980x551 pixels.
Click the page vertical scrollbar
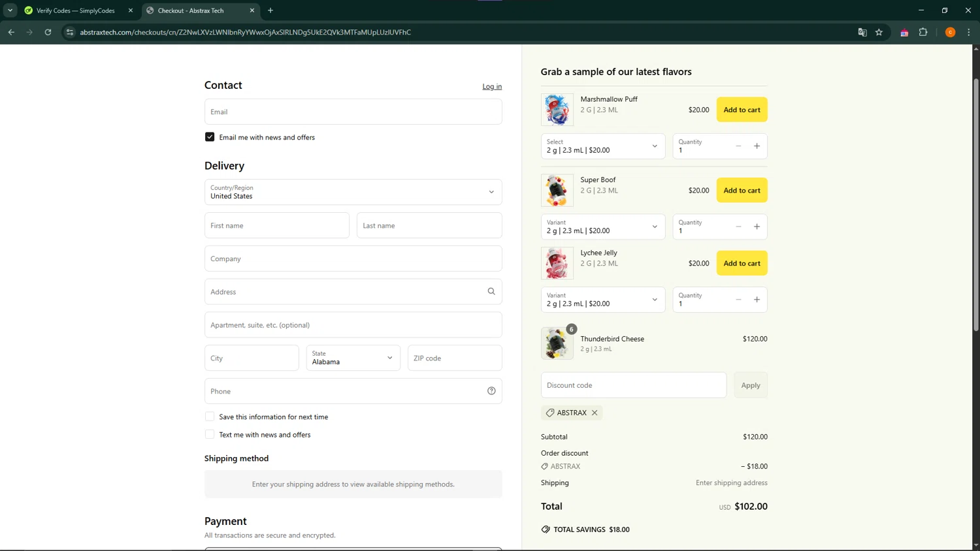click(x=976, y=204)
